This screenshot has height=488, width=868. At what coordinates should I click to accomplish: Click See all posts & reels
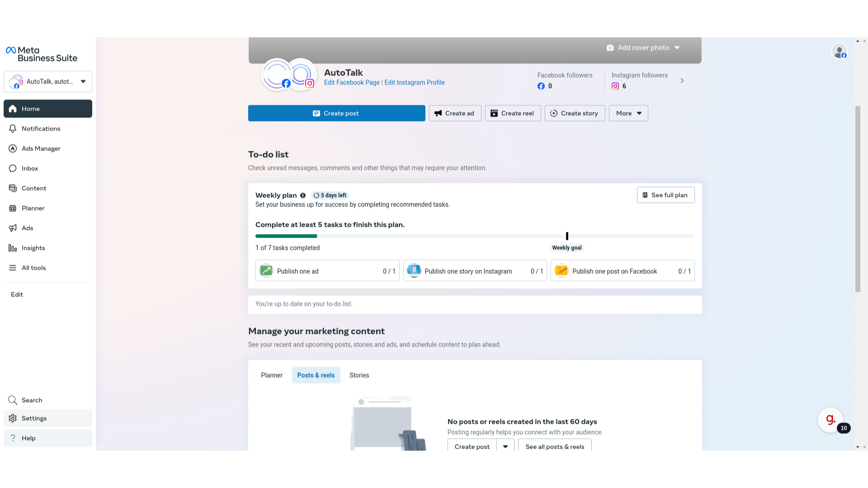tap(555, 446)
